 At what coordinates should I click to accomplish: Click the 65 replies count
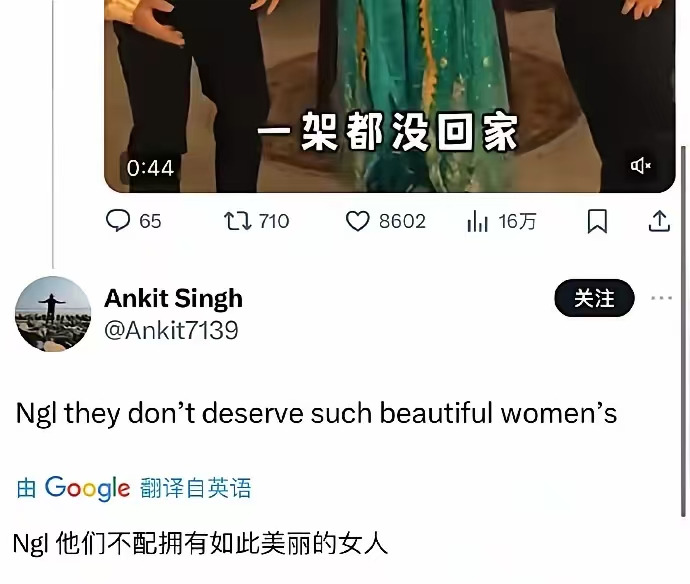pyautogui.click(x=150, y=221)
